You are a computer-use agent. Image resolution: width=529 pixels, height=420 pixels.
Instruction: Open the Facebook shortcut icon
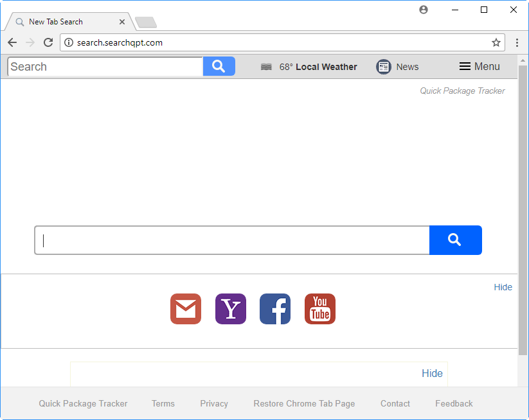click(x=275, y=309)
